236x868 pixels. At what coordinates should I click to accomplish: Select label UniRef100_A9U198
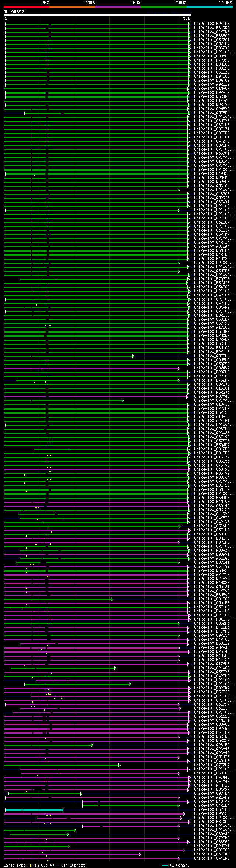[212, 68]
